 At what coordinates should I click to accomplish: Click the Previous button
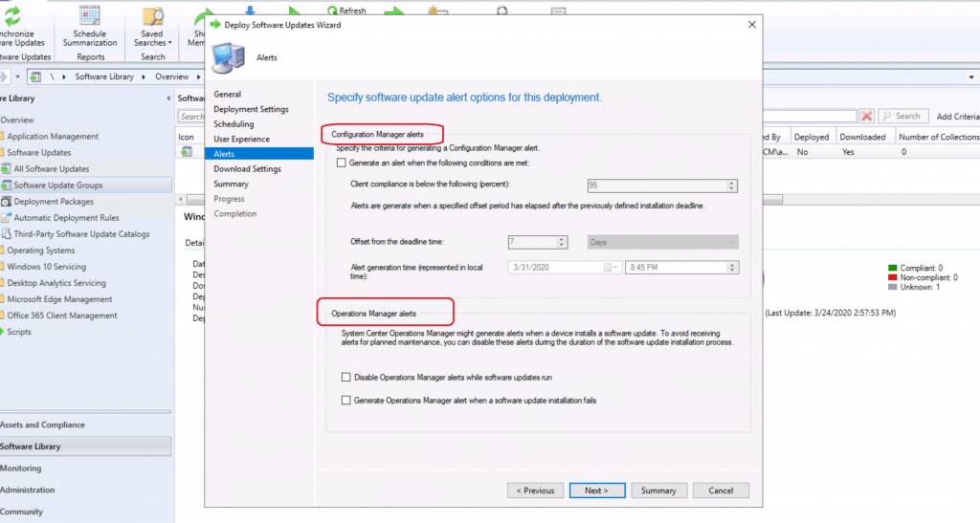point(536,490)
